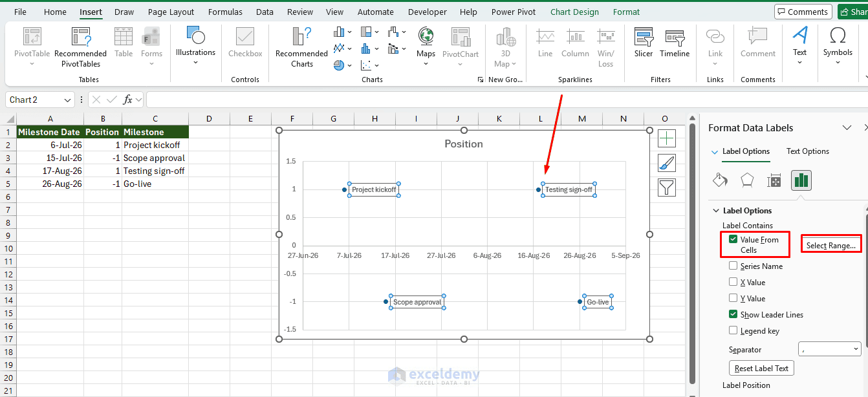
Task: Open the Text ribbon group
Action: point(800,45)
